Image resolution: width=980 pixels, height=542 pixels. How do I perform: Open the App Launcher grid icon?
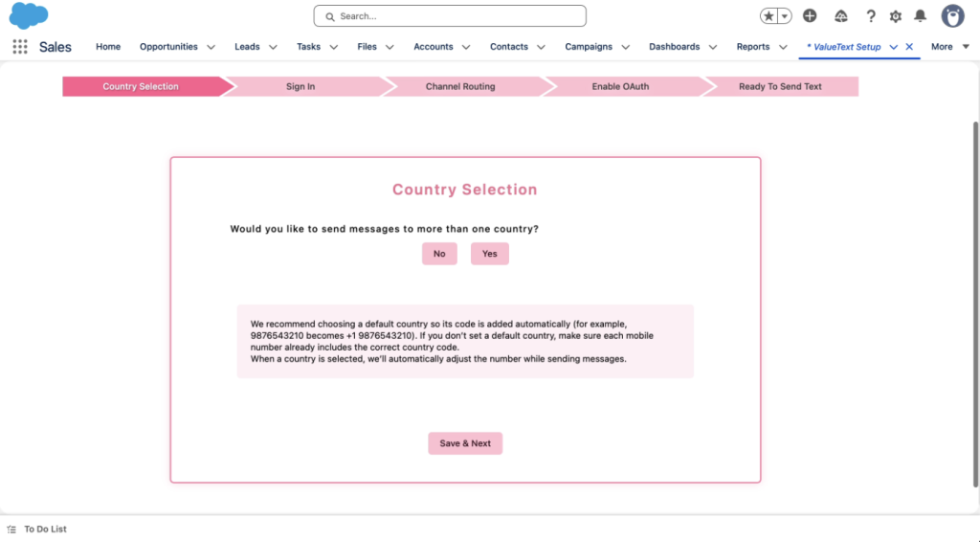pyautogui.click(x=20, y=47)
